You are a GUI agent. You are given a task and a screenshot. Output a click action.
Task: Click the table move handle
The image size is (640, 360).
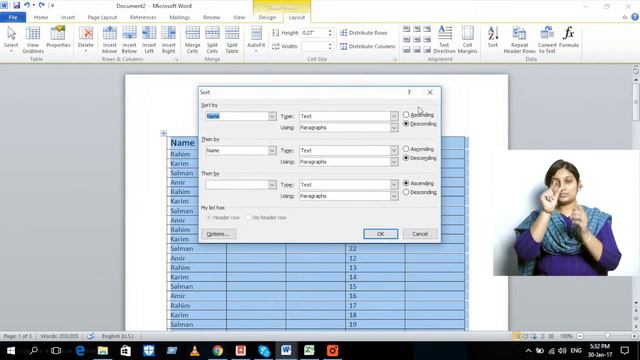[x=164, y=133]
